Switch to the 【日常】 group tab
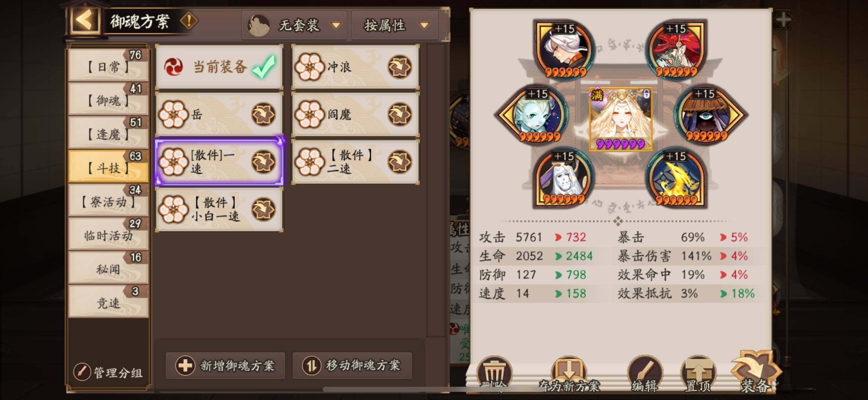868x400 pixels. click(108, 65)
